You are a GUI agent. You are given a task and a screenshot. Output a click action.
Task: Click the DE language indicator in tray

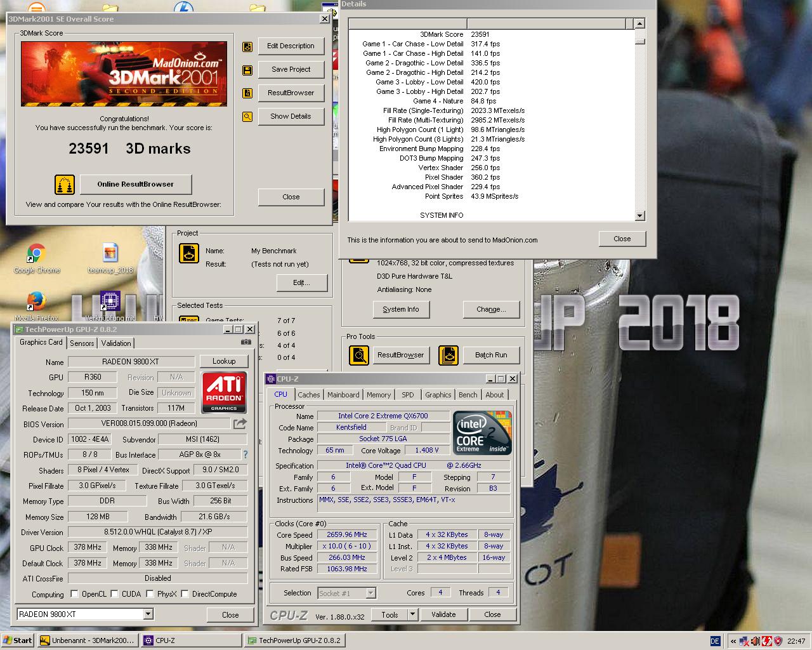(715, 641)
